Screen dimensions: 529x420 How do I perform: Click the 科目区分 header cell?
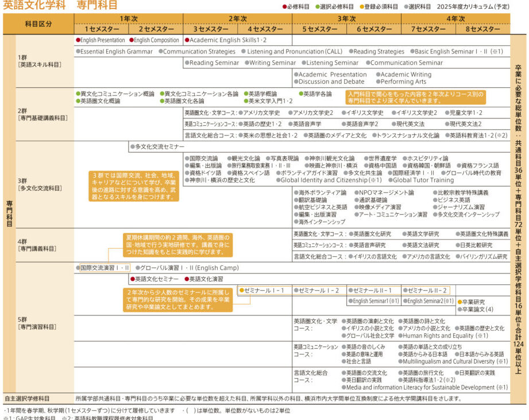point(38,24)
